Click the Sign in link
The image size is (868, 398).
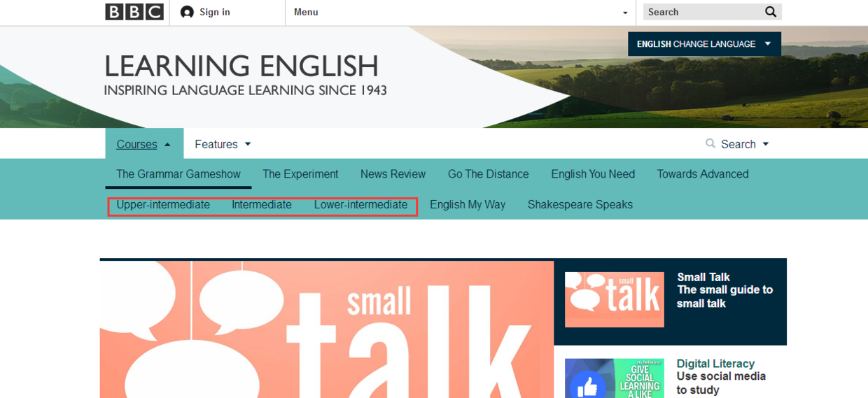pyautogui.click(x=215, y=12)
